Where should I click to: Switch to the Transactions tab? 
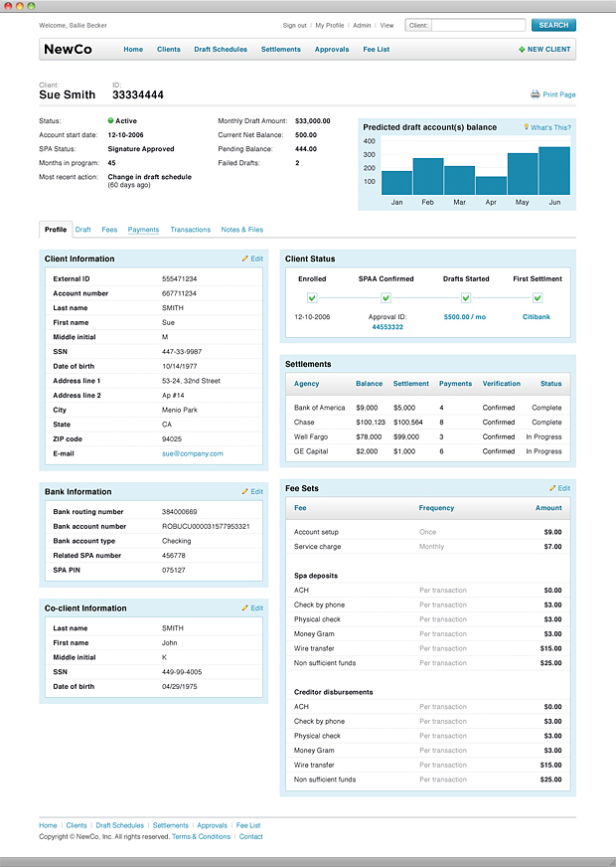[x=190, y=230]
